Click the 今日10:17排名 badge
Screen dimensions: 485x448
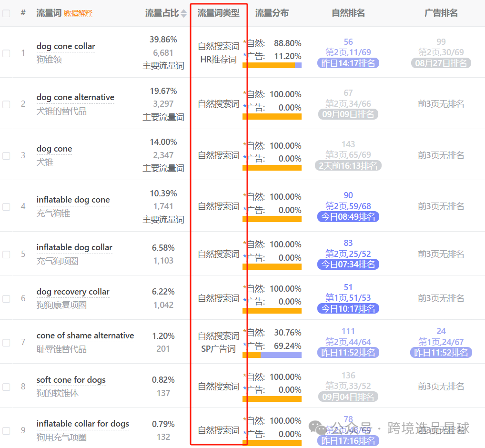[348, 308]
